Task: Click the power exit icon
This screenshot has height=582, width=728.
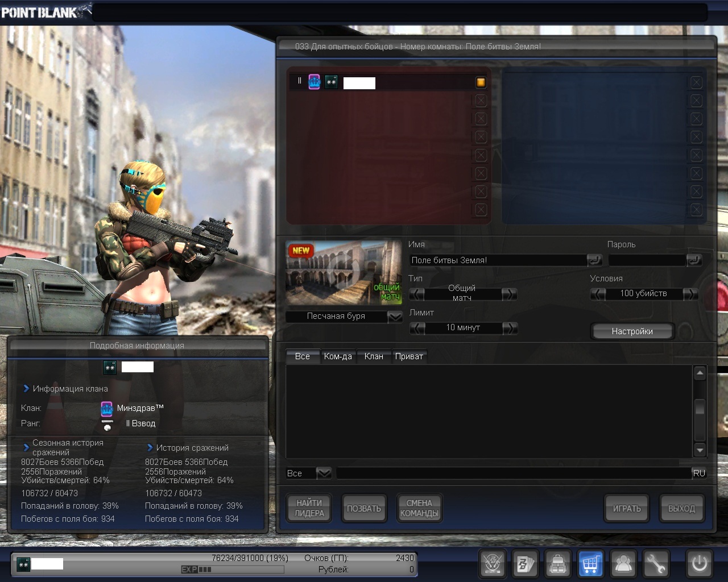Action: (699, 564)
